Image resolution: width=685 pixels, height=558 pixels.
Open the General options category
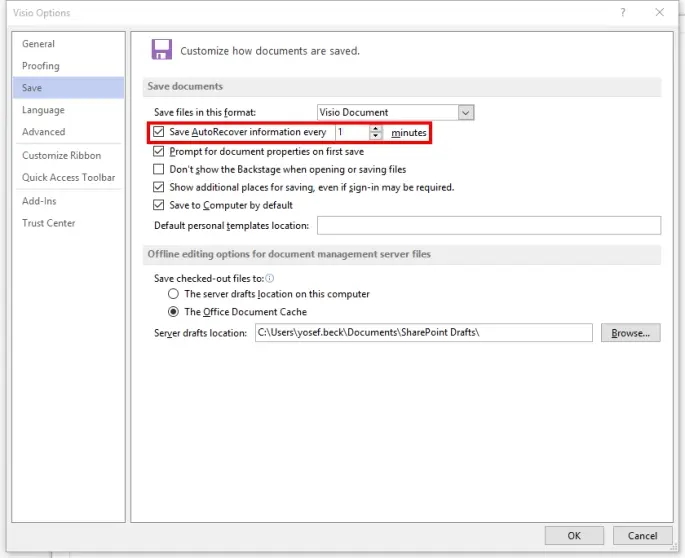39,44
